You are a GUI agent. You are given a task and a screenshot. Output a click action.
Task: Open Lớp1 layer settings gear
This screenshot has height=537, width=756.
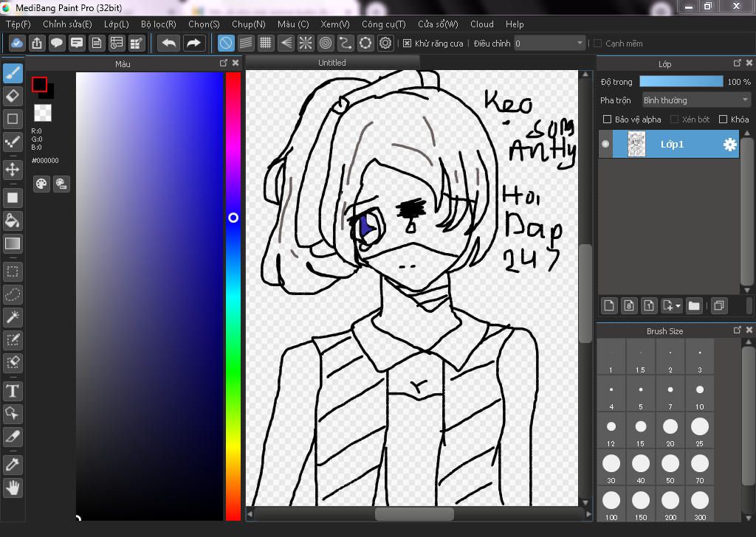coord(730,145)
